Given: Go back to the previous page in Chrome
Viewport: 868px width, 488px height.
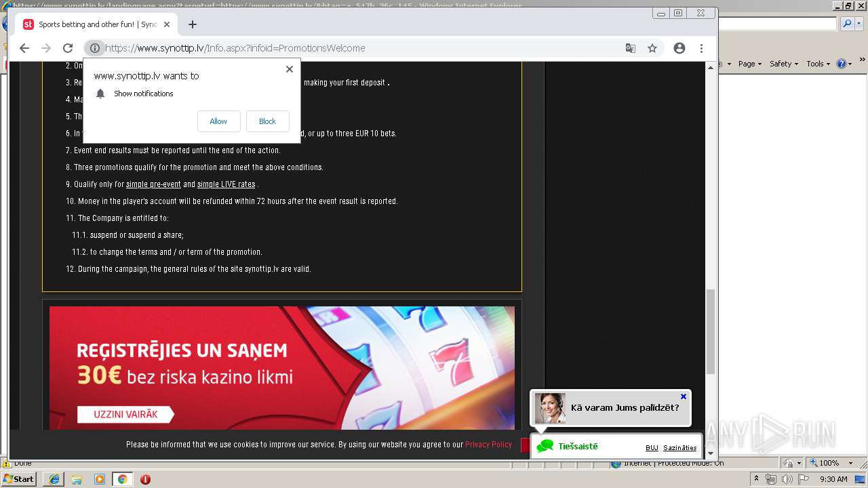Looking at the screenshot, I should [24, 48].
